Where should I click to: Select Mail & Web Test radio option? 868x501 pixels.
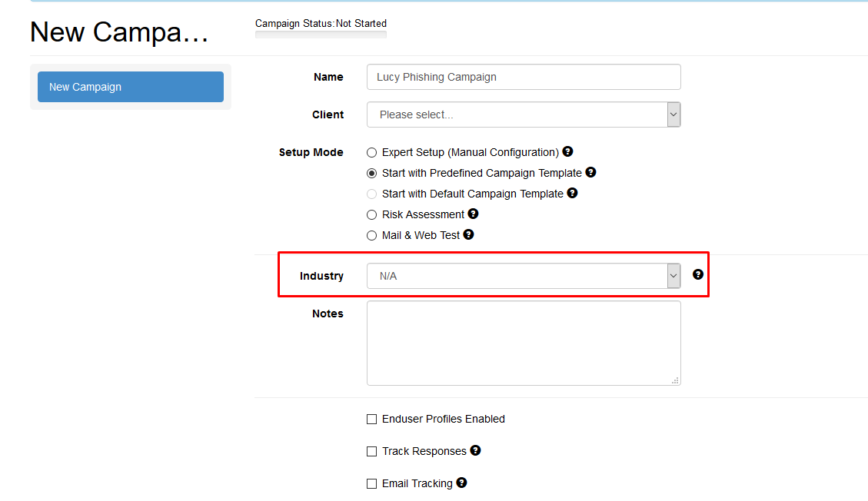(x=372, y=236)
